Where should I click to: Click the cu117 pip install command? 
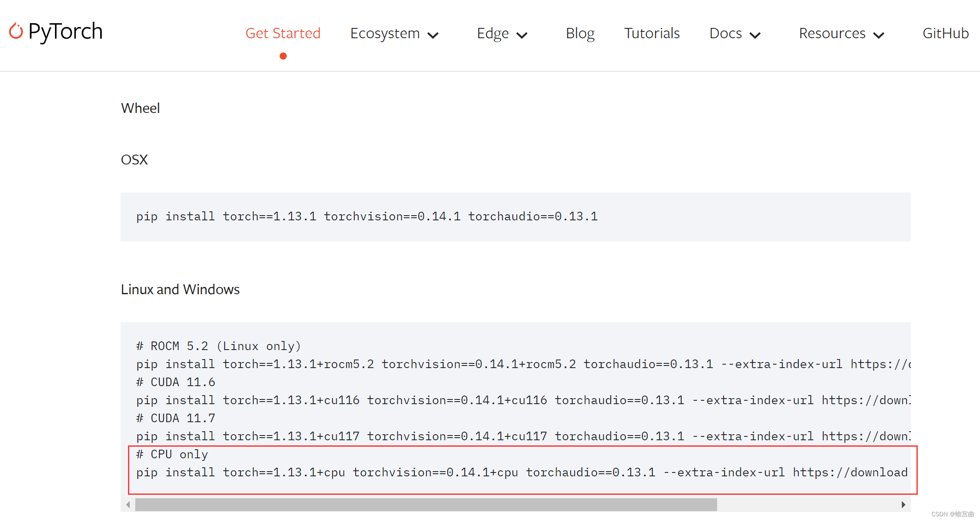coord(523,436)
